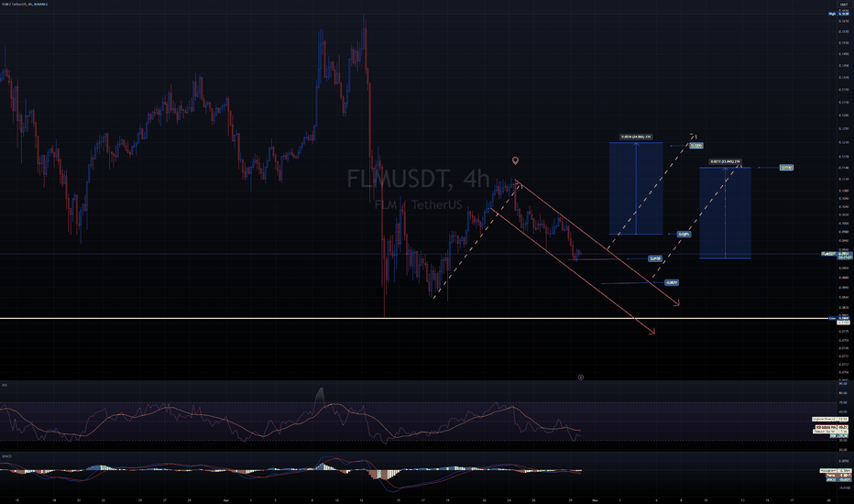Select the shorter blue price range box near current price
This screenshot has height=504, width=854.
pos(725,213)
